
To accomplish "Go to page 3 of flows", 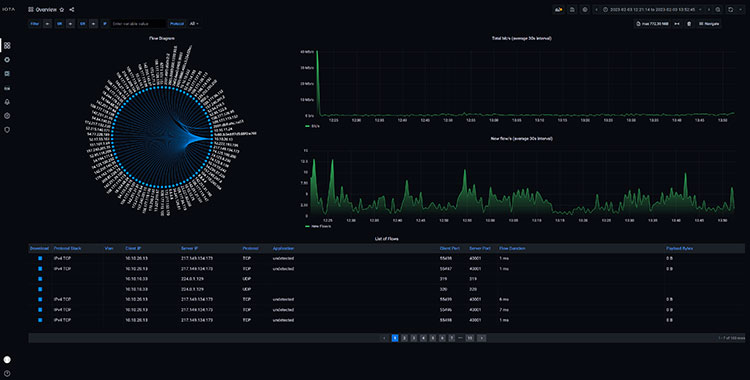I will [414, 338].
